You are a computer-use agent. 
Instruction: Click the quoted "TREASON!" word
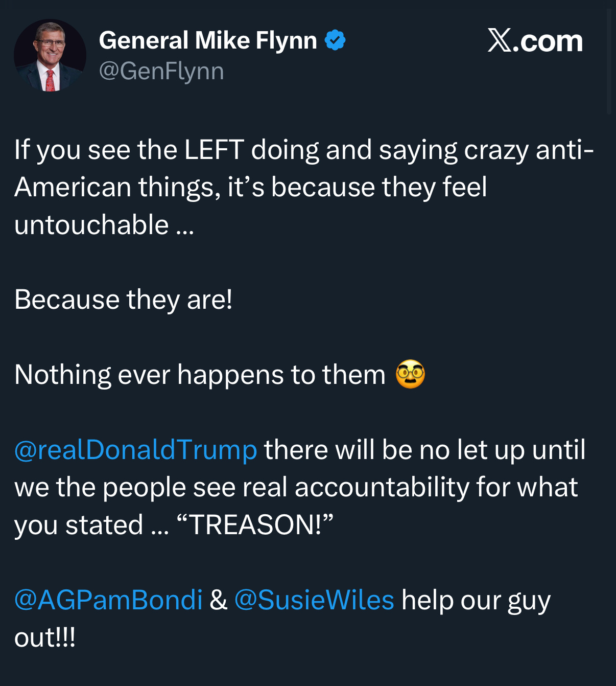(x=254, y=525)
